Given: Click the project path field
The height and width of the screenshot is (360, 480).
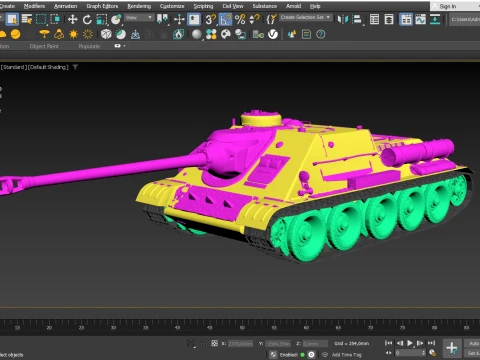Looking at the screenshot, I should pyautogui.click(x=465, y=19).
